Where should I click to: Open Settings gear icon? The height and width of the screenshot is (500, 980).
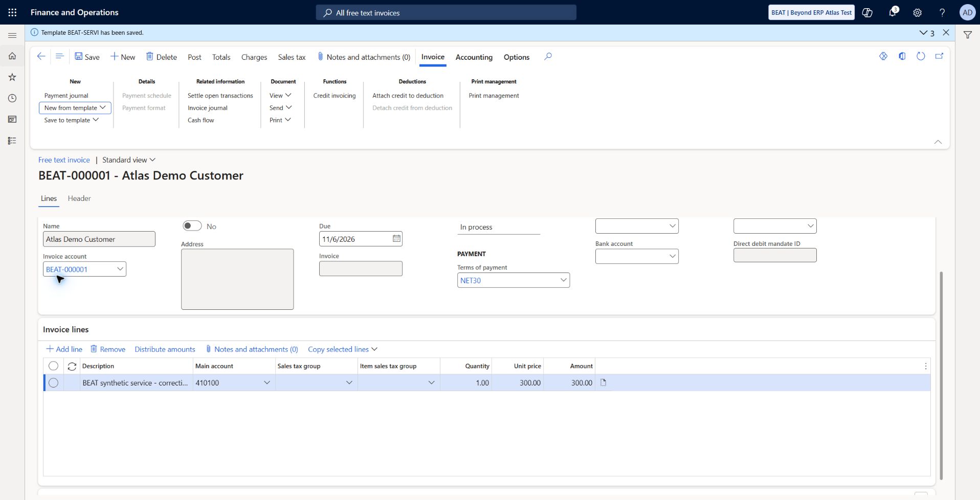point(918,12)
